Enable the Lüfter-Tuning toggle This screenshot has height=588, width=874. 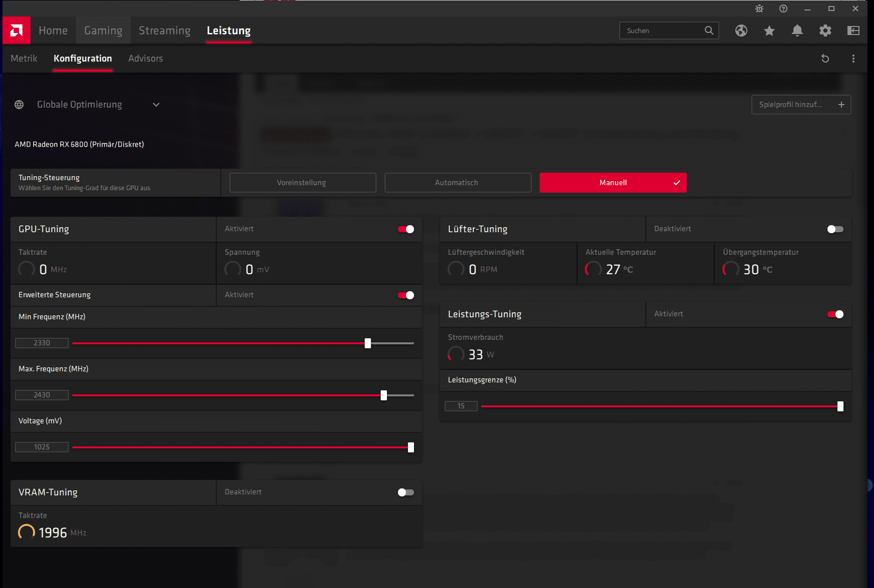point(835,229)
